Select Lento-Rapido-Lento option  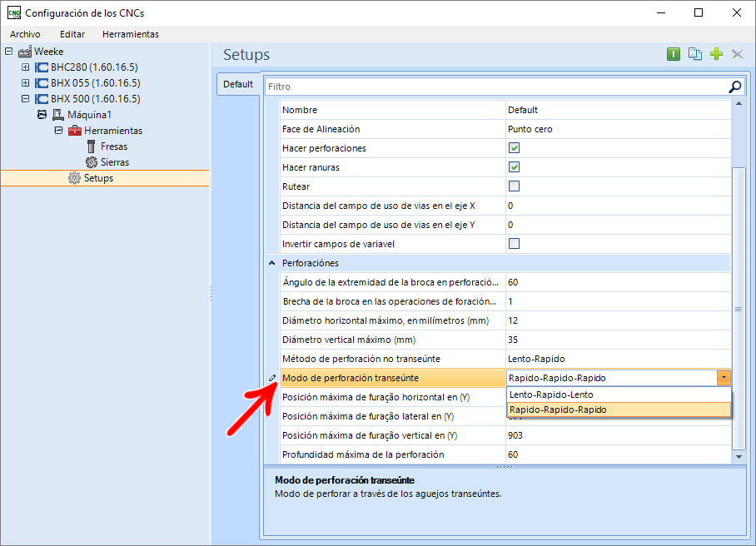[x=619, y=395]
